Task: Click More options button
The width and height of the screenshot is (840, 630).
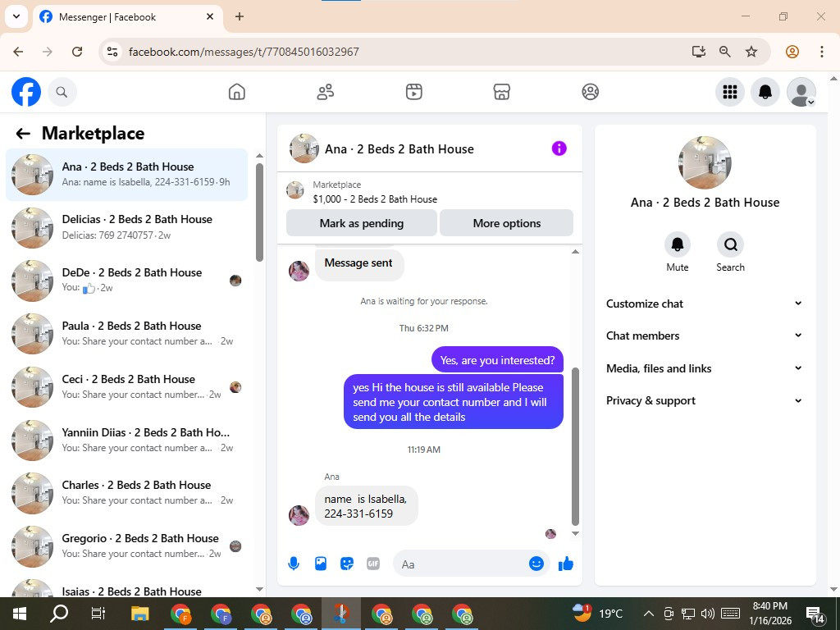Action: [506, 223]
